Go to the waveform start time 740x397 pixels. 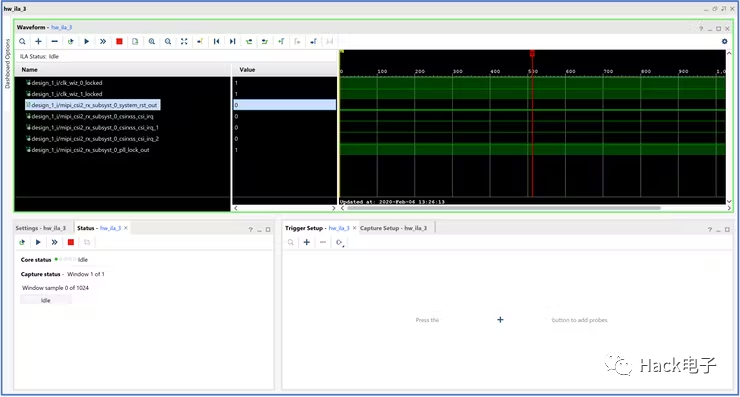click(216, 42)
